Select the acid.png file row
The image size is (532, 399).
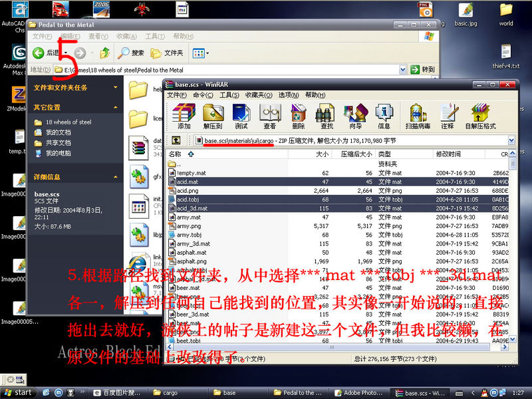pos(188,190)
